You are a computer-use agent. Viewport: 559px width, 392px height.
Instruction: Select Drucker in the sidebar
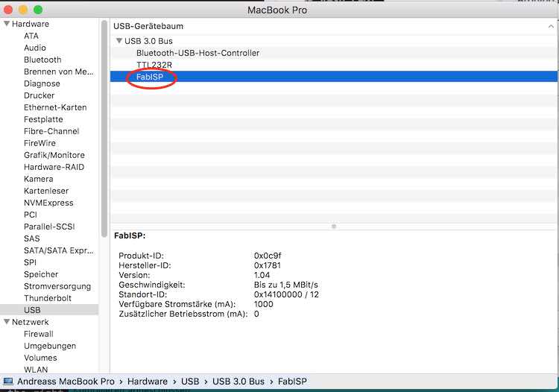tap(40, 95)
